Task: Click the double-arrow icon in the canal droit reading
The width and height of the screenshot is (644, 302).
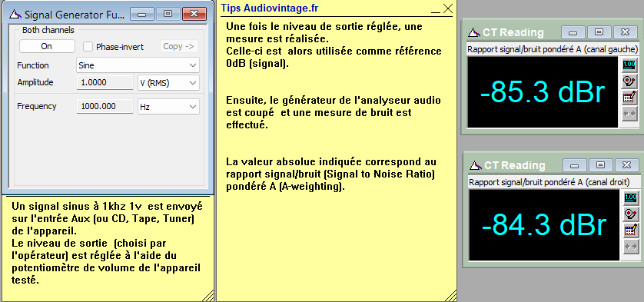Action: (630, 247)
